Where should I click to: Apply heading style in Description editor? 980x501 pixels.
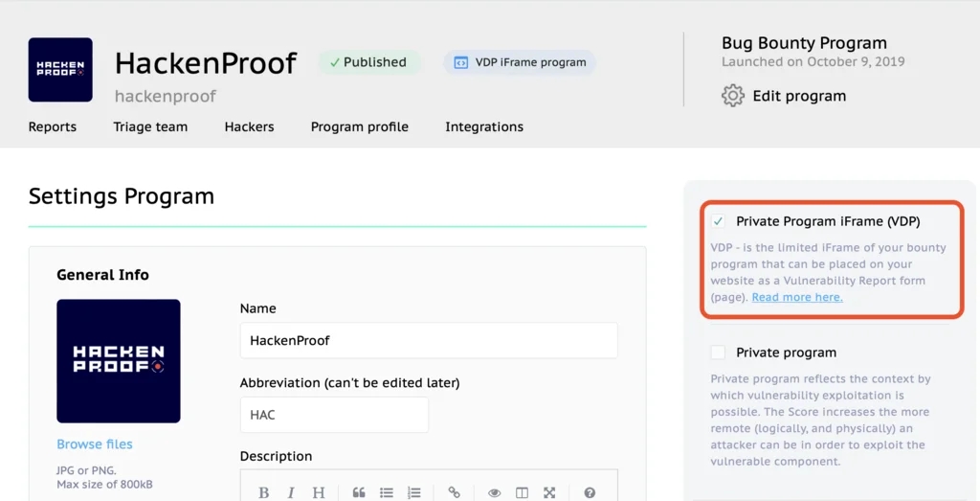(318, 493)
